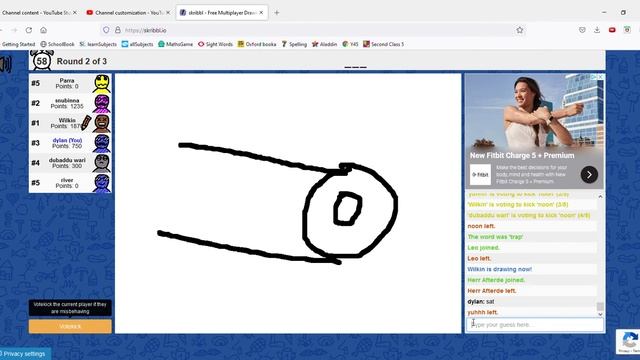Click the alarm clock timer icon
Screen dimensions: 640x360
42,60
